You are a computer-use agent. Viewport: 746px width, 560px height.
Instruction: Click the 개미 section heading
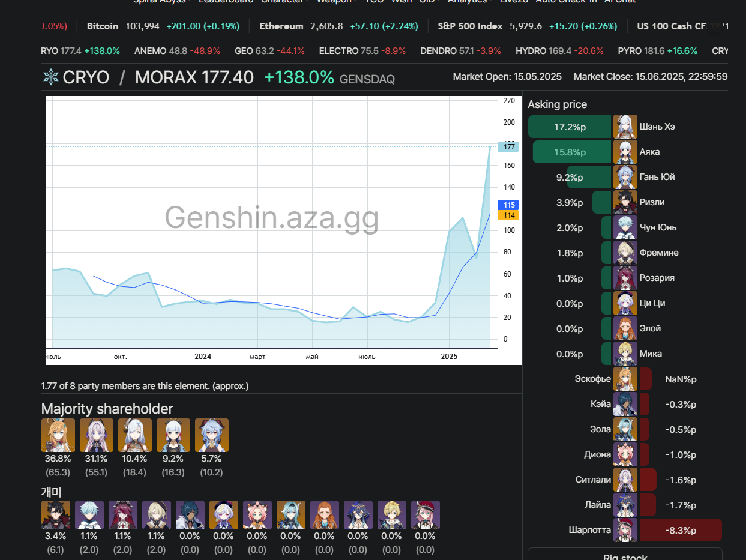point(52,492)
